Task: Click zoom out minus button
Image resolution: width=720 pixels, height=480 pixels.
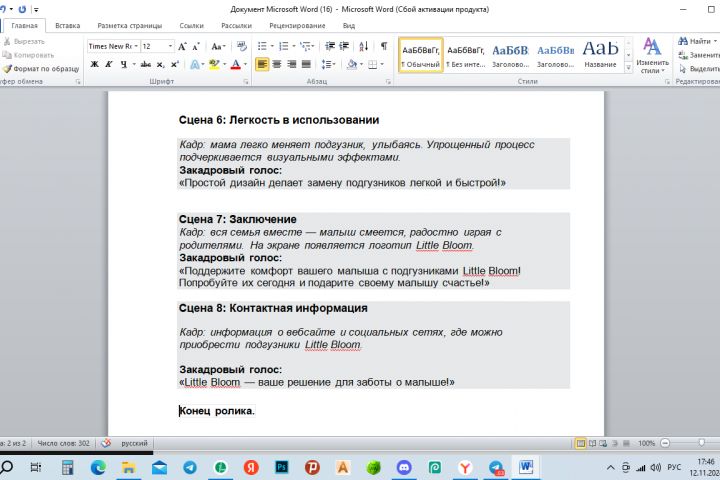Action: (665, 443)
